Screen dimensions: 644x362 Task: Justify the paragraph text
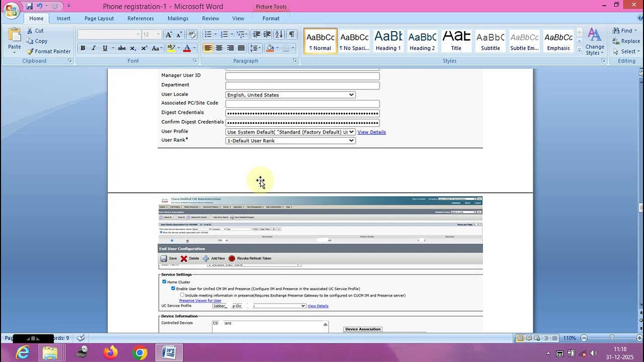(x=241, y=48)
